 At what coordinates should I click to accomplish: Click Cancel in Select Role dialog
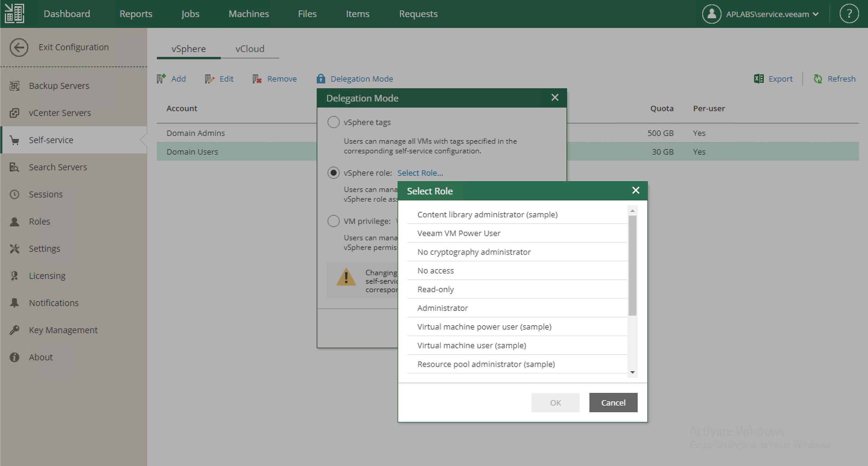613,403
